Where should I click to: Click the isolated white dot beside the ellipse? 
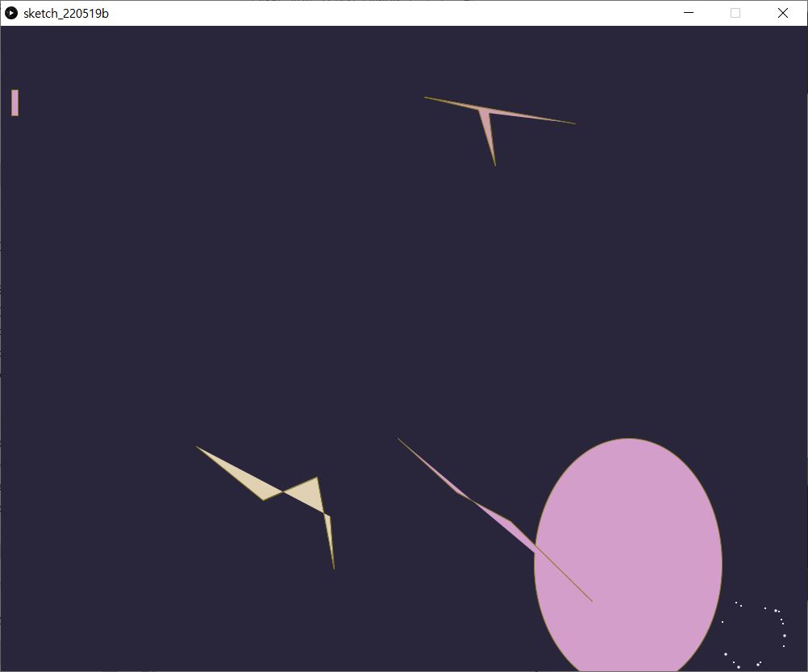(723, 622)
